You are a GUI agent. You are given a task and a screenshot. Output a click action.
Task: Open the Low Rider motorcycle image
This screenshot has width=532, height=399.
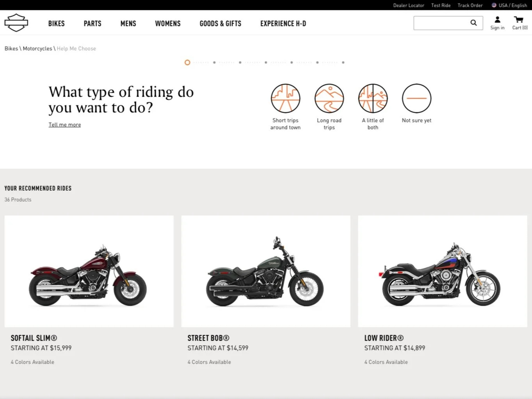(443, 271)
